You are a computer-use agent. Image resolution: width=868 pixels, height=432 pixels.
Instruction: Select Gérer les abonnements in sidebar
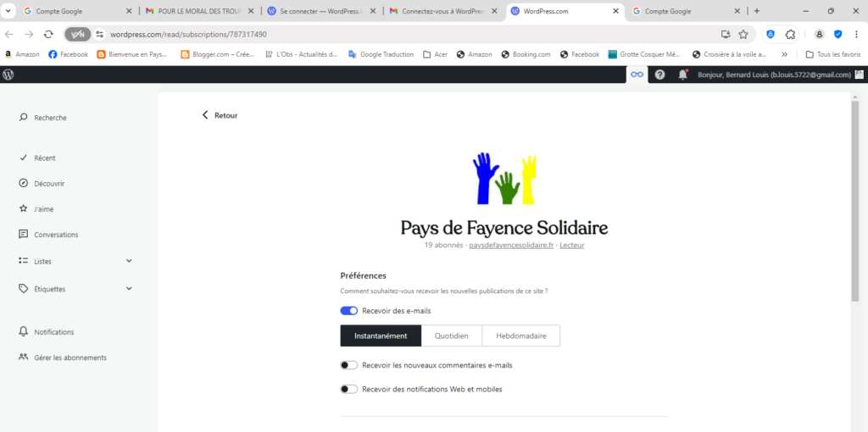pos(70,357)
